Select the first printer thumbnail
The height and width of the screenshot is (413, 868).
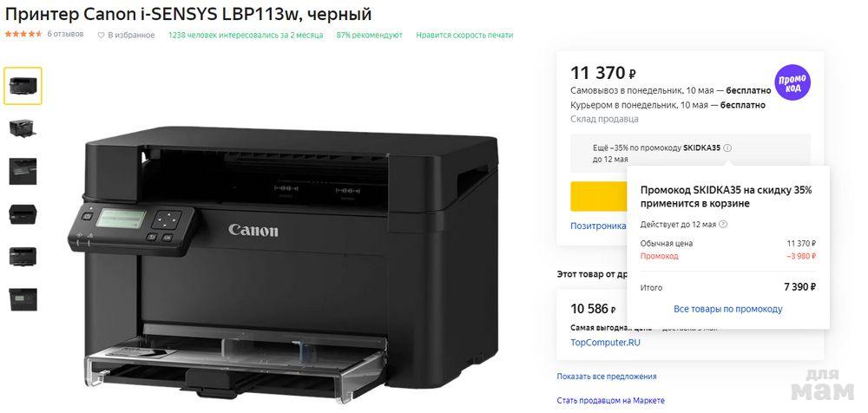click(23, 86)
